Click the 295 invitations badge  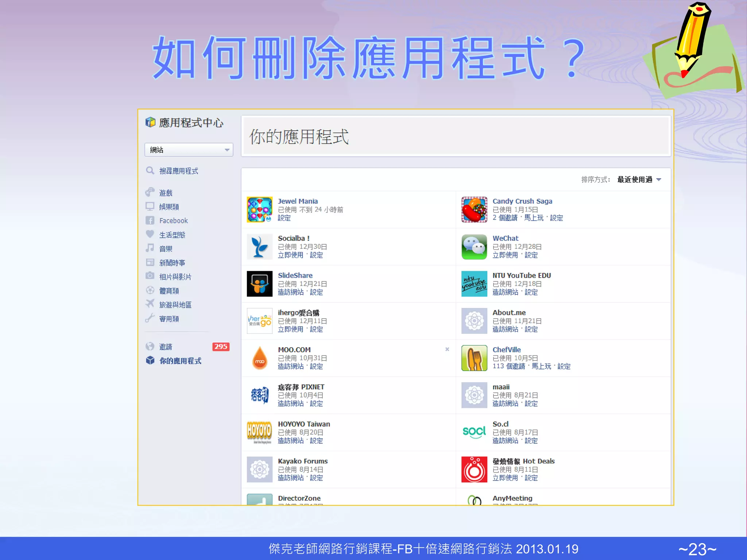(x=221, y=347)
